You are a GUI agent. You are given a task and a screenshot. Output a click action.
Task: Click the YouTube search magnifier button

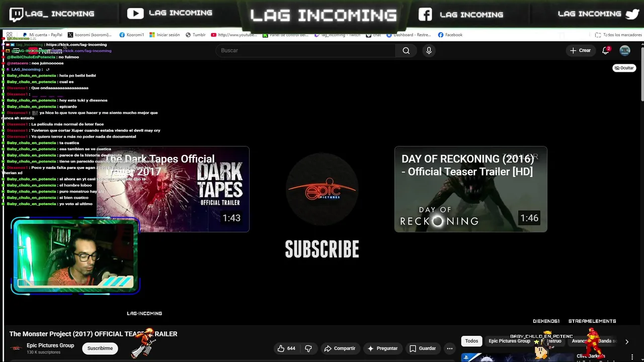(x=406, y=50)
